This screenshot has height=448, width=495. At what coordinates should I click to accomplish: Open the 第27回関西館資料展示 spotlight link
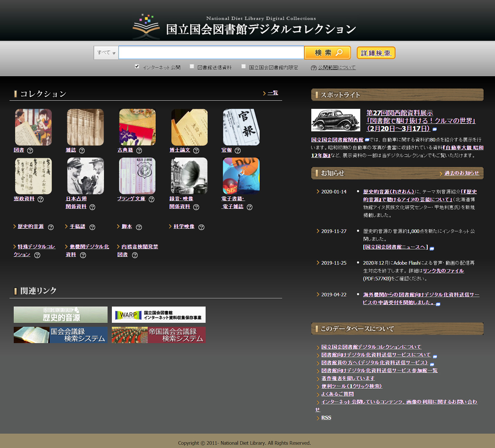[x=421, y=121]
